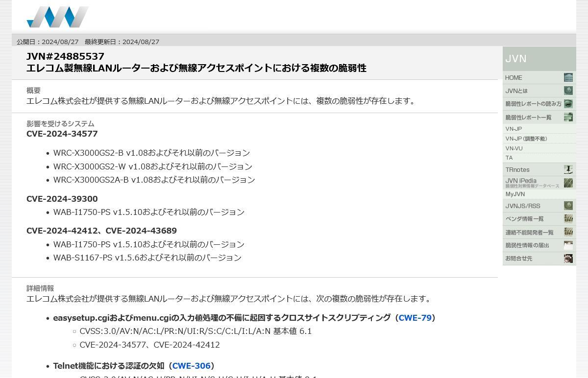Click the 基本値 6.1 CVSS line
The width and height of the screenshot is (588, 378).
[x=196, y=331]
